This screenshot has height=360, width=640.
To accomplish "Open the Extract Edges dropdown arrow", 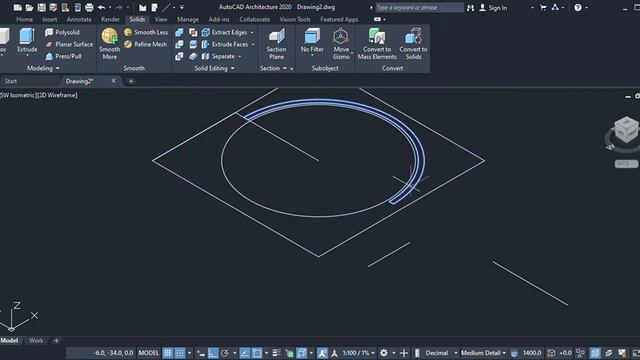I will (x=252, y=33).
